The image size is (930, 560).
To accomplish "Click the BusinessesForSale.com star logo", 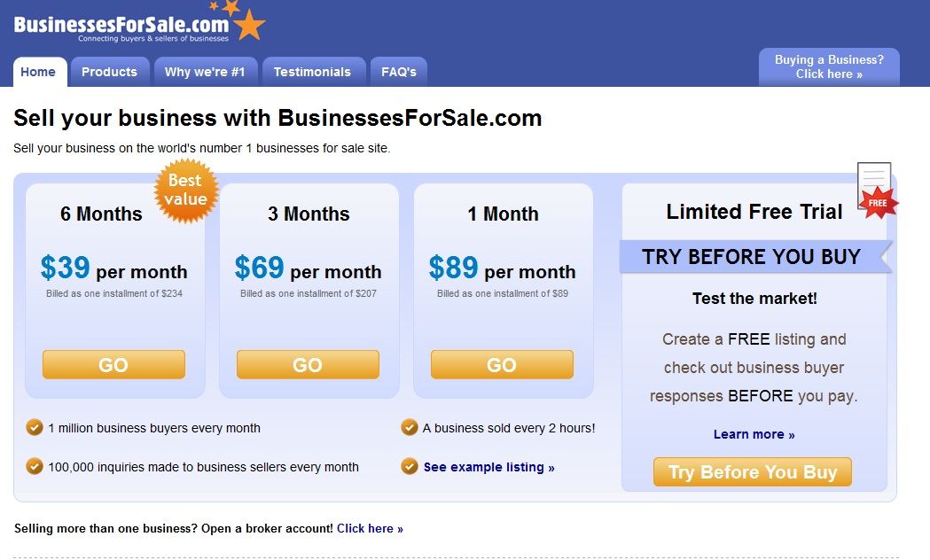I will tap(139, 22).
